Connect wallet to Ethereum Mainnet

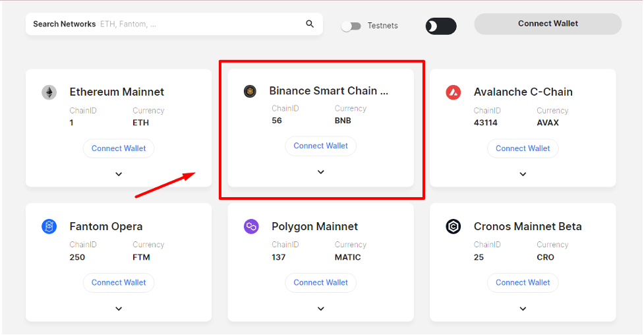click(x=119, y=148)
